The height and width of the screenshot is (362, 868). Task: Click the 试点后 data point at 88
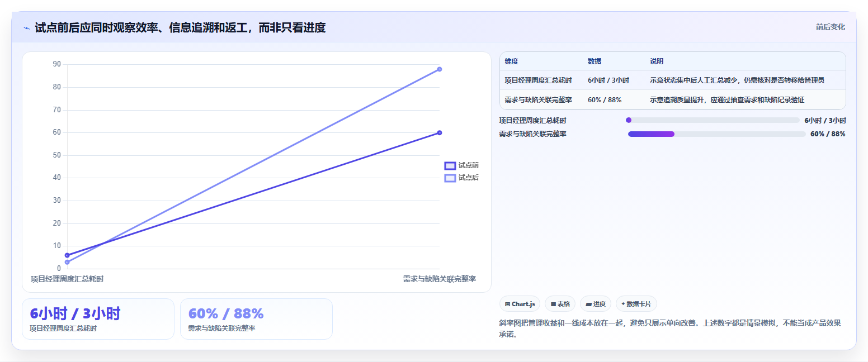click(440, 69)
